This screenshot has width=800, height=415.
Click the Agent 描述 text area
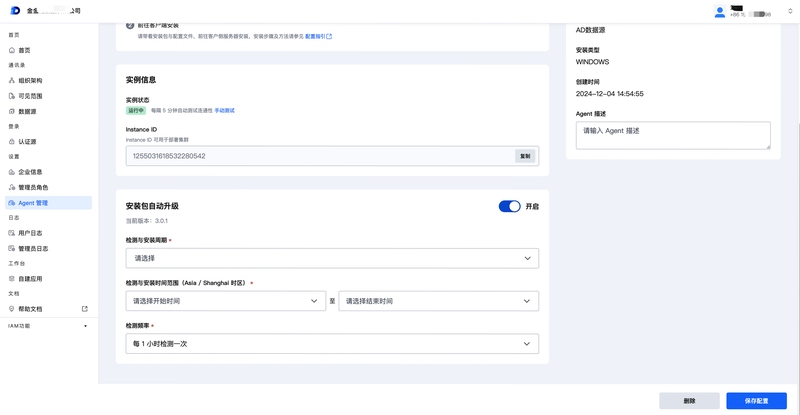click(673, 135)
